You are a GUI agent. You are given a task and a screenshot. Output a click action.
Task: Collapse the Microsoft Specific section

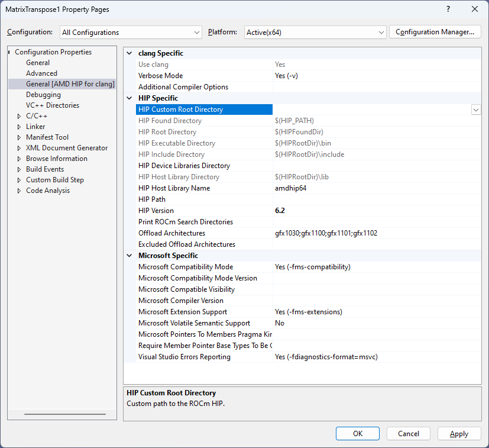[x=130, y=256]
